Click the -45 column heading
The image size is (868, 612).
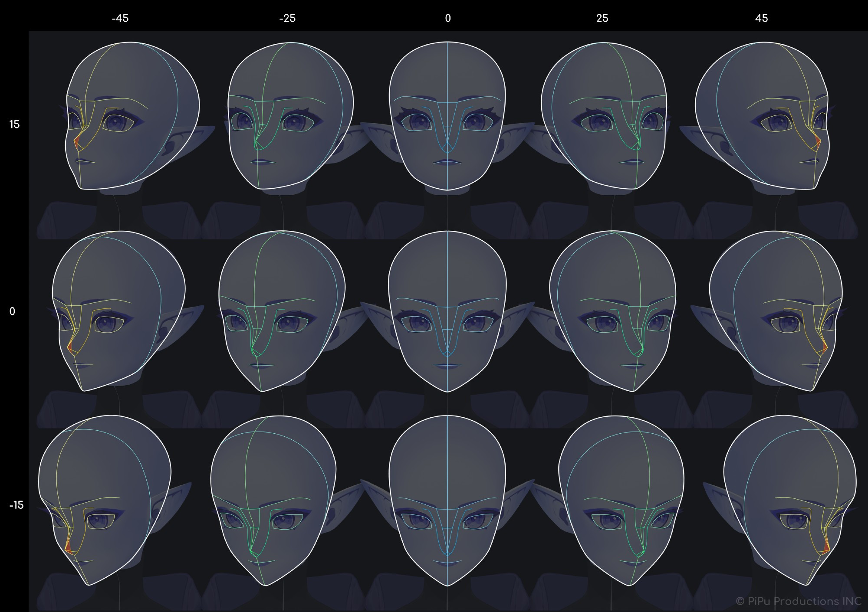point(120,18)
